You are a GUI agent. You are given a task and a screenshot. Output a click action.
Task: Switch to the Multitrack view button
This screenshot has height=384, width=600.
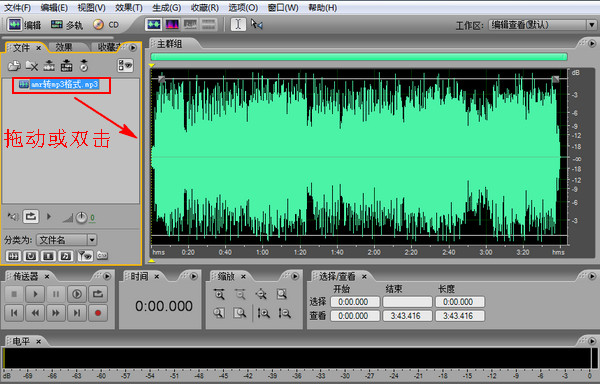[x=67, y=25]
